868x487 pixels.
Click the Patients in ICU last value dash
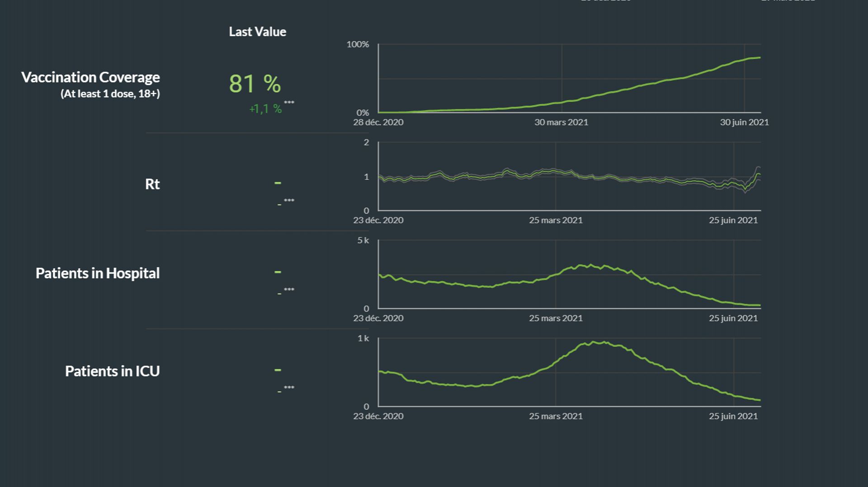click(x=278, y=370)
